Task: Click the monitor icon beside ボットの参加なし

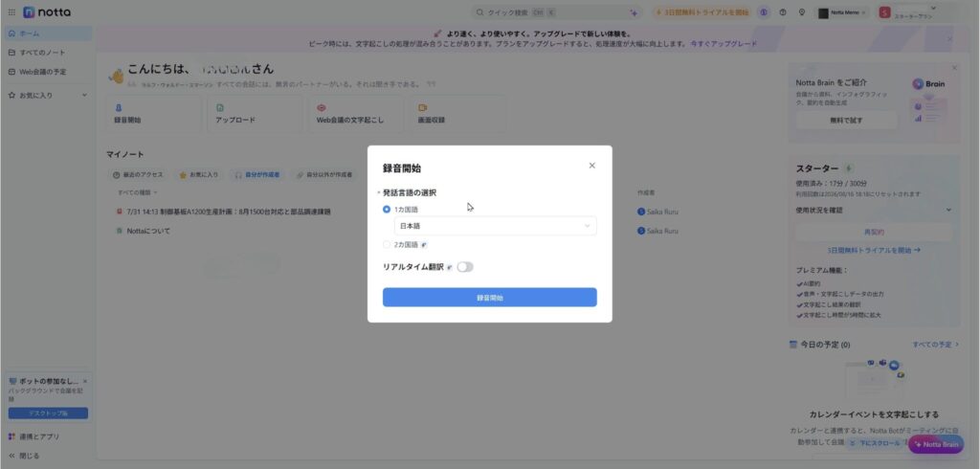Action: click(12, 381)
